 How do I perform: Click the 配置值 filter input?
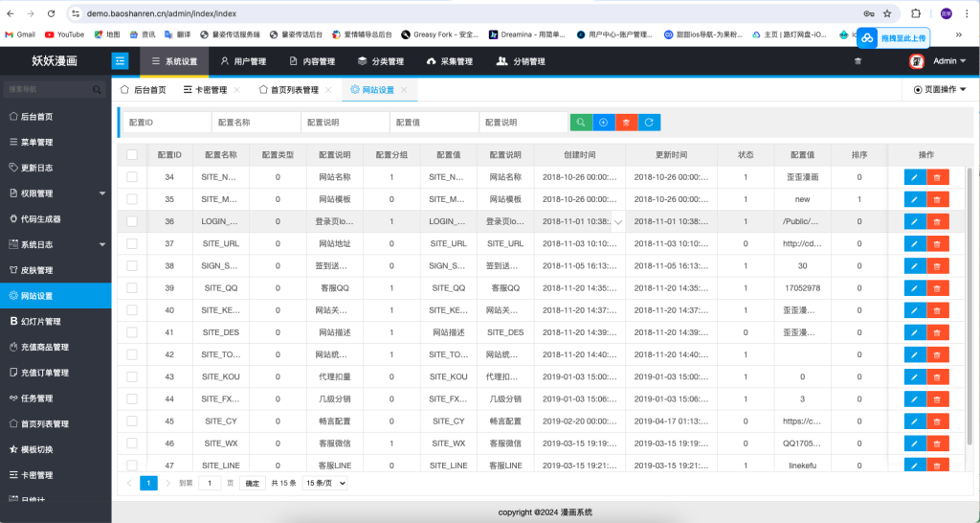pos(434,123)
